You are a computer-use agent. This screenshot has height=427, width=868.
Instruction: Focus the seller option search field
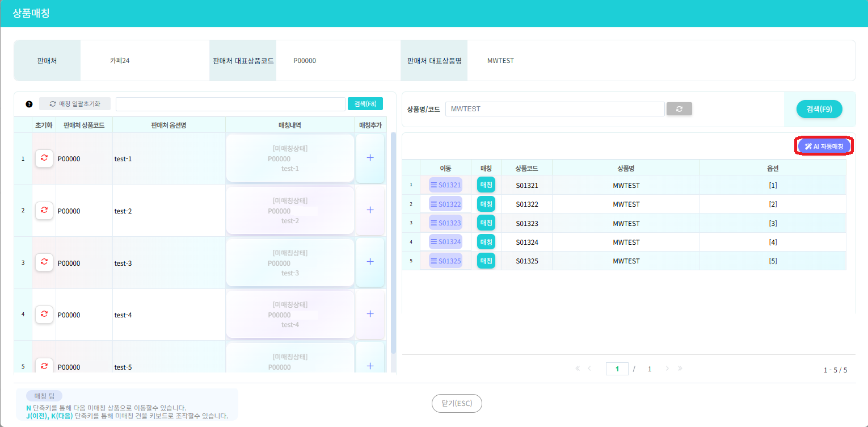[x=230, y=104]
